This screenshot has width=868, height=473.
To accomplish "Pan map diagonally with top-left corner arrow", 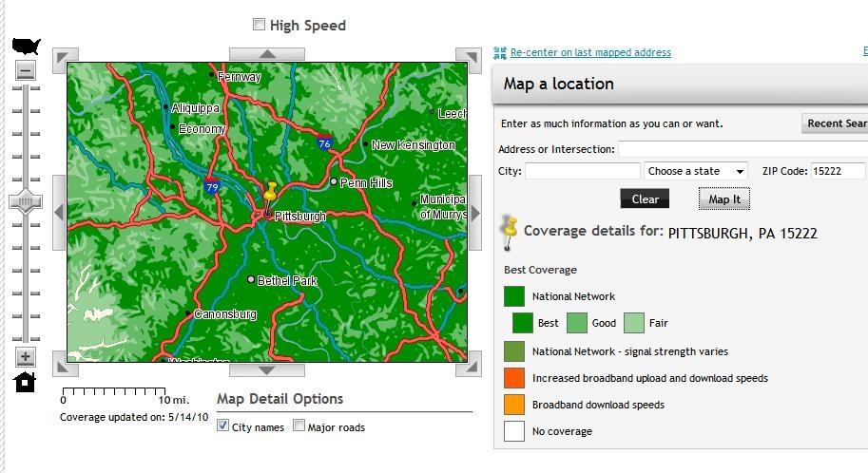I will click(59, 56).
